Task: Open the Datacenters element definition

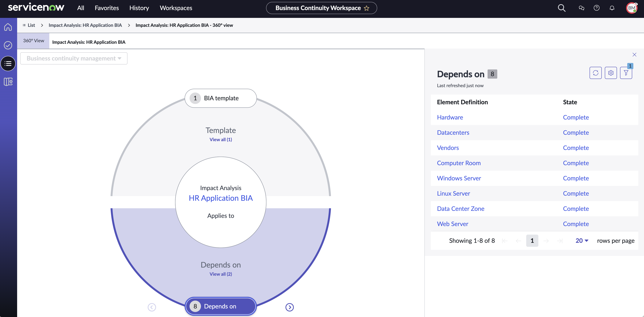Action: pyautogui.click(x=453, y=132)
